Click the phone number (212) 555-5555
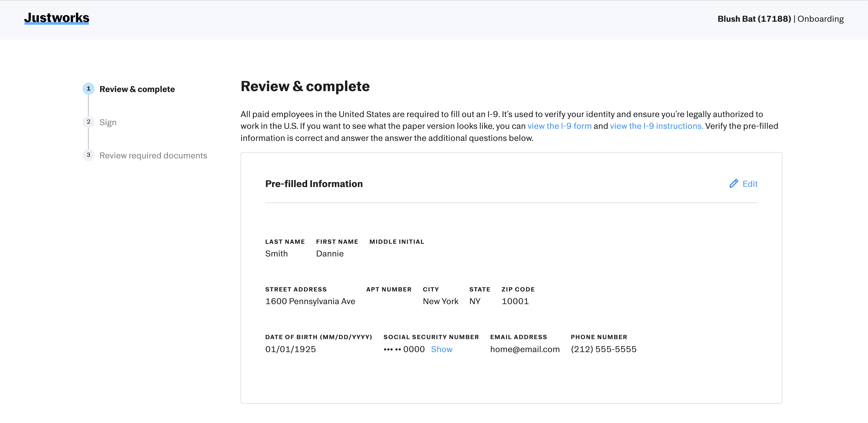This screenshot has width=868, height=423. (x=603, y=349)
